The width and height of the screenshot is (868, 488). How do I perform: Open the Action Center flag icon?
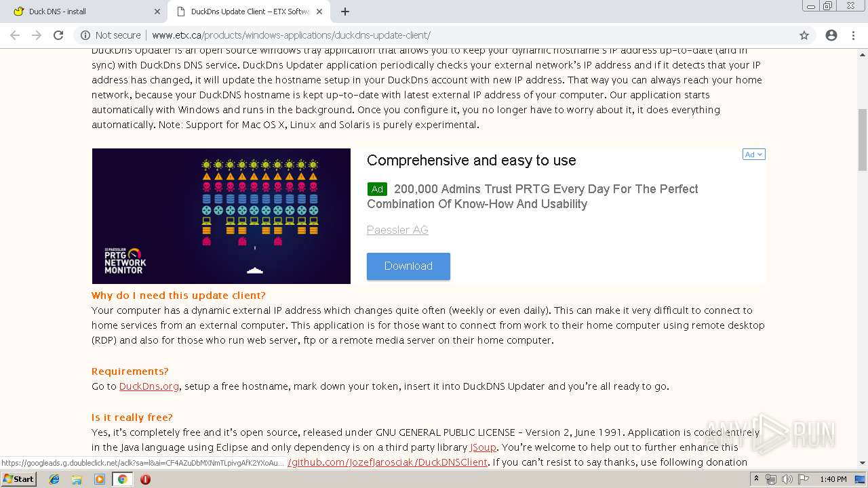[x=803, y=479]
